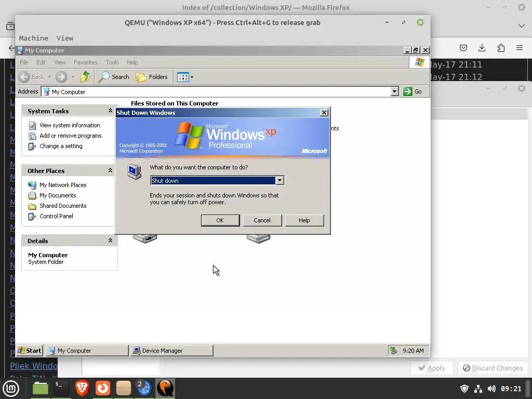532x399 pixels.
Task: Open File menu in My Computer
Action: pyautogui.click(x=24, y=62)
